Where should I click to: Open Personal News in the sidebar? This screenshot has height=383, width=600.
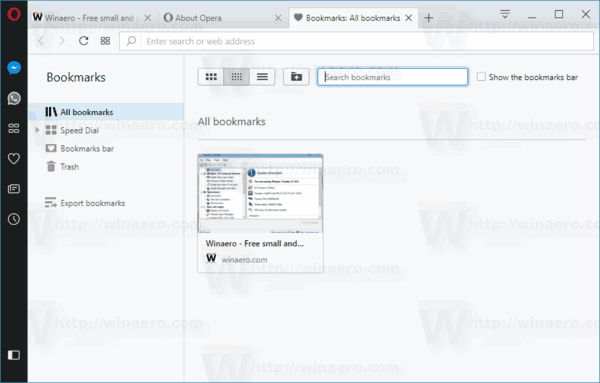(14, 189)
